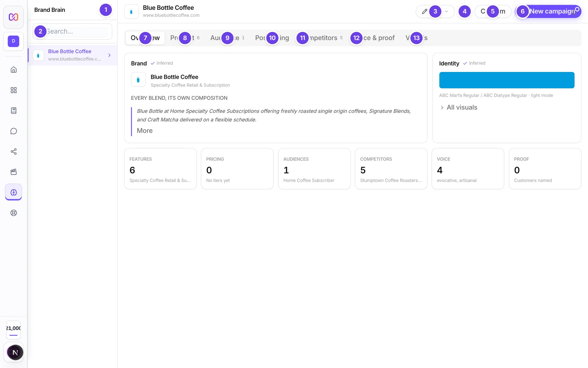Click the 'Inferred' label beside Identity
588x368 pixels.
[x=477, y=63]
